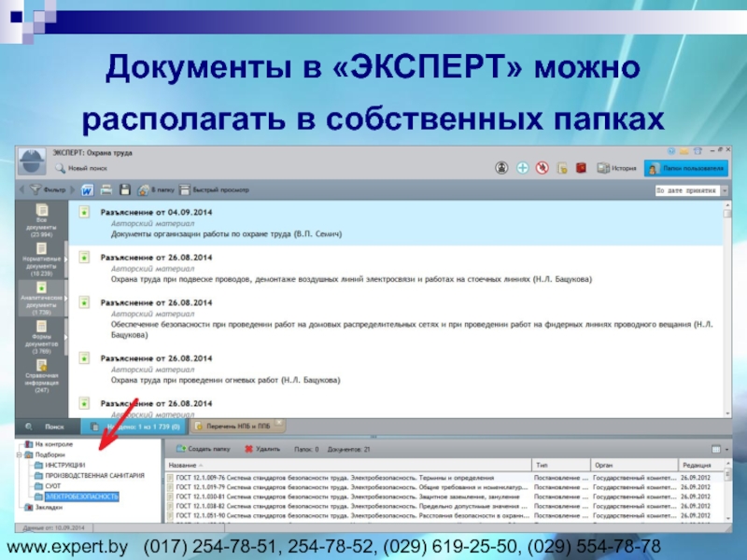Click the red book icon in header
Viewport: 747px width, 560px height.
point(581,168)
